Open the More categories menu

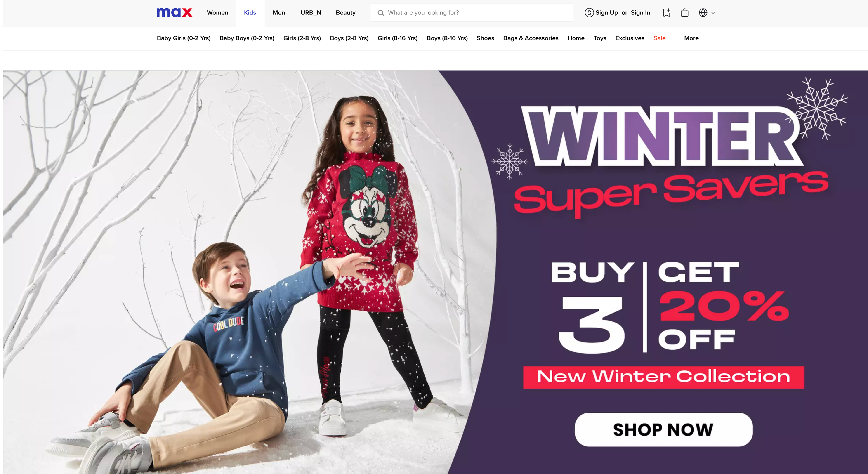[x=691, y=38]
